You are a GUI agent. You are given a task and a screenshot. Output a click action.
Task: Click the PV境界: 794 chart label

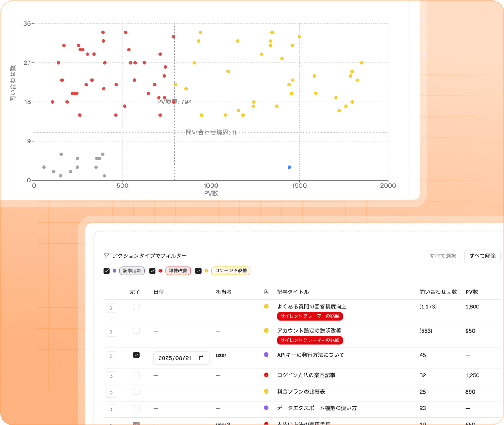[x=174, y=102]
